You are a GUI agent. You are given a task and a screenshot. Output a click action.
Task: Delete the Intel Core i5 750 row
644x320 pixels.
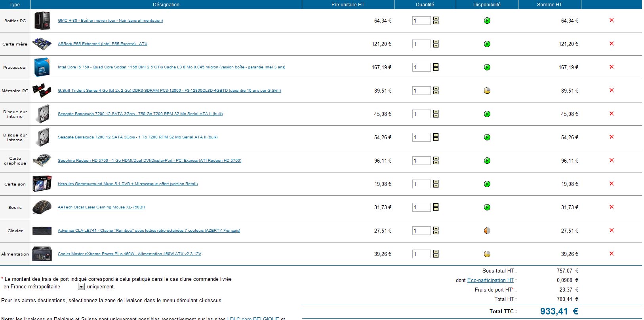coord(612,67)
